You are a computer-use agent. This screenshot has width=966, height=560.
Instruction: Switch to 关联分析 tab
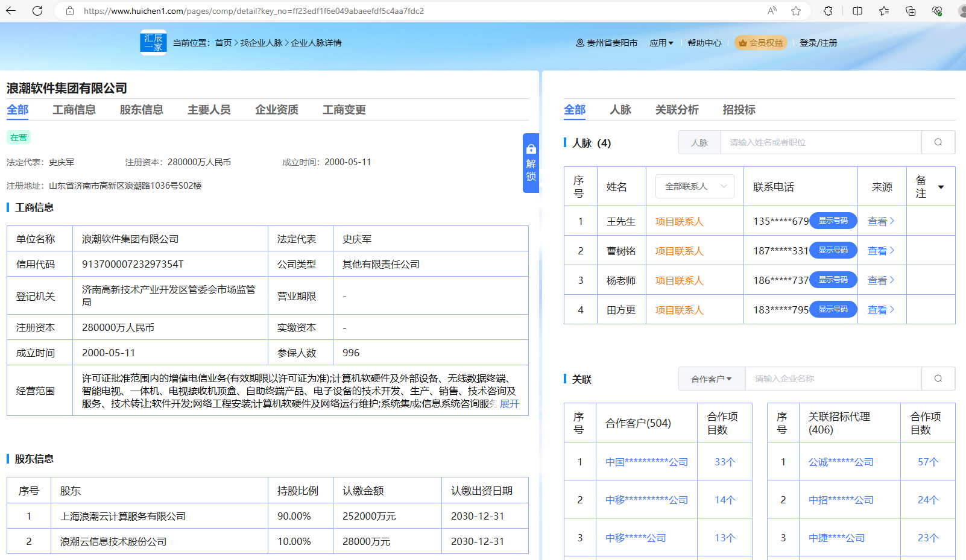[677, 110]
